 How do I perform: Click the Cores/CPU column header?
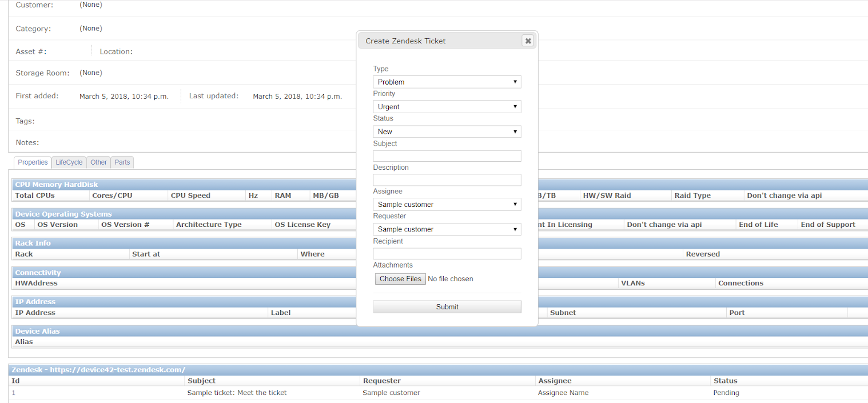tap(112, 195)
